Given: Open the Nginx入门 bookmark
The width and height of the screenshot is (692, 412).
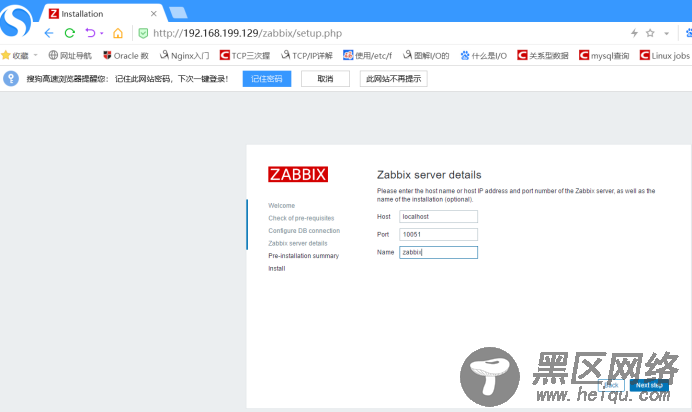Looking at the screenshot, I should coord(184,56).
